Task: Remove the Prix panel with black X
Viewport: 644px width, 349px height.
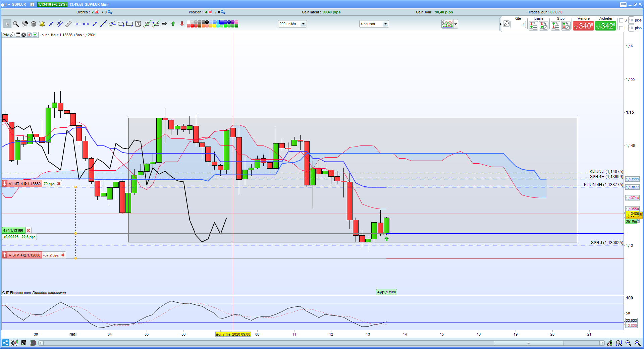Action: click(23, 35)
